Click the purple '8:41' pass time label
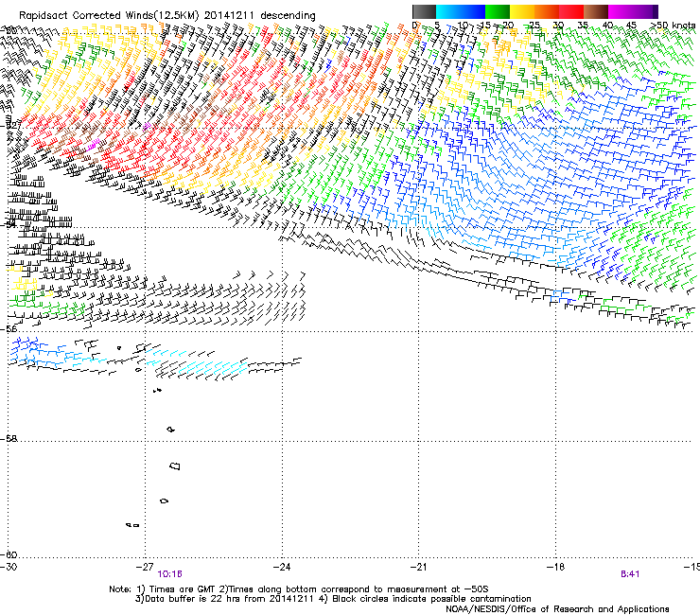This screenshot has height=615, width=700. (630, 574)
